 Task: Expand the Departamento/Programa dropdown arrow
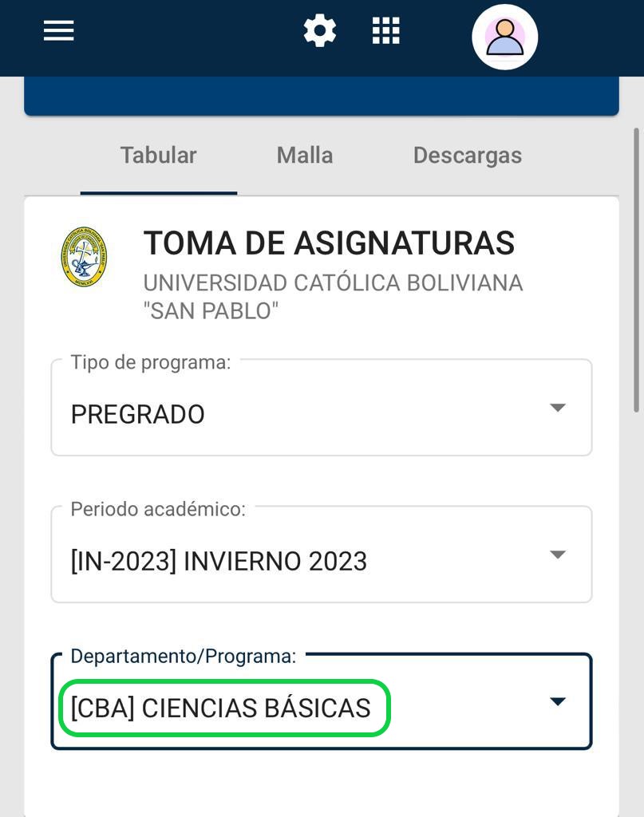(558, 701)
